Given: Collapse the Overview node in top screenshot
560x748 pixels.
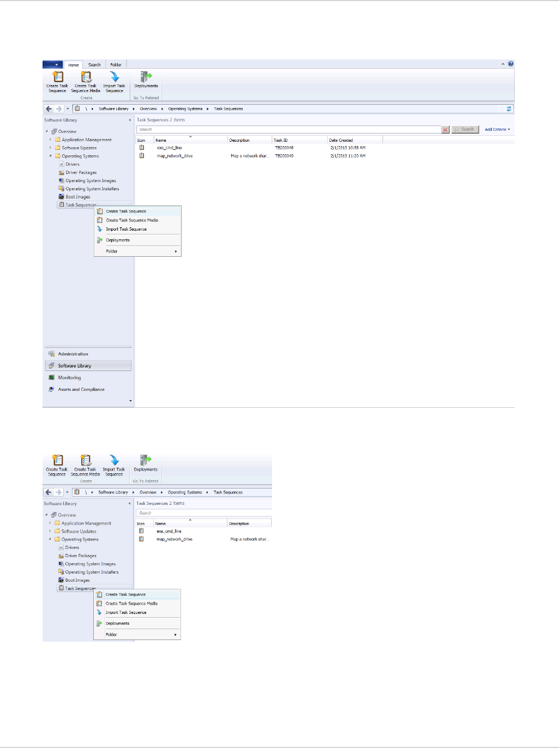Looking at the screenshot, I should click(47, 131).
